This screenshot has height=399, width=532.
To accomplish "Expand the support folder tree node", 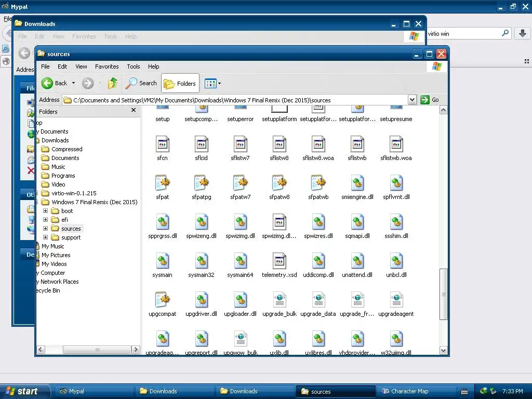I will [45, 237].
